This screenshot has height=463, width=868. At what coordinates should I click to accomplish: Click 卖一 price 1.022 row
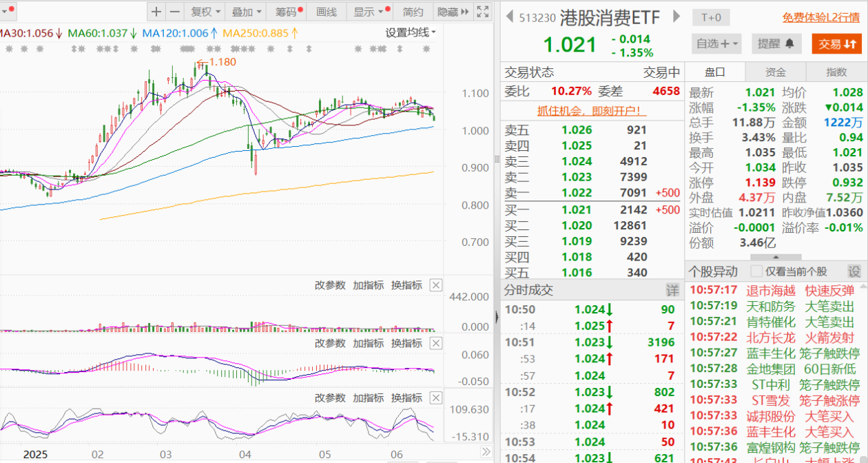(x=592, y=194)
